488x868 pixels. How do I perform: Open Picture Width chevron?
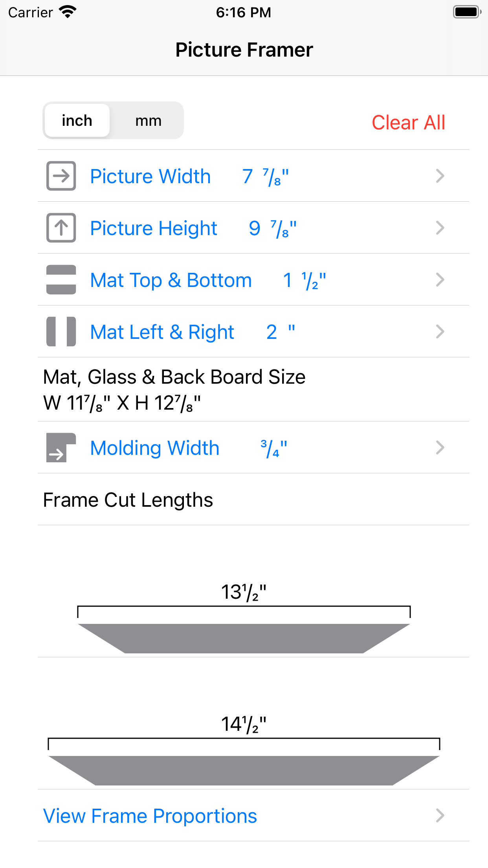tap(440, 176)
